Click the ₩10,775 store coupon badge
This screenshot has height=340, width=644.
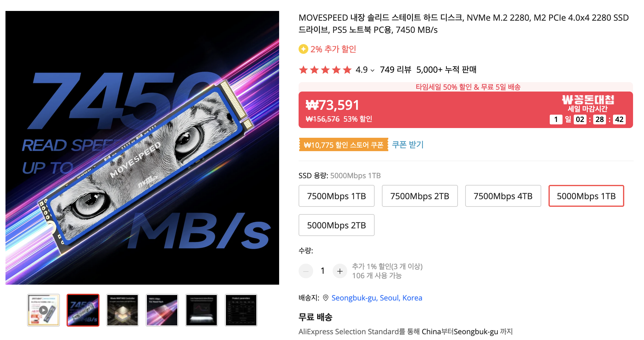pyautogui.click(x=343, y=145)
